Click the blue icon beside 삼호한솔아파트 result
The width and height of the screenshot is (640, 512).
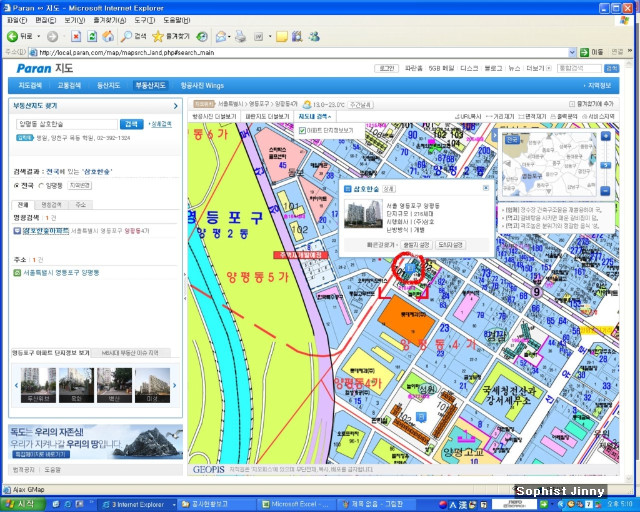click(17, 231)
